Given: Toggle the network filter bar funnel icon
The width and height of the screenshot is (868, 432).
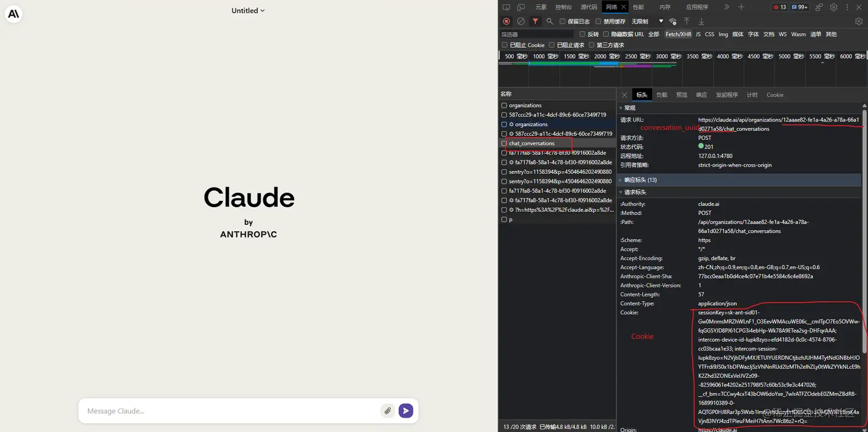Looking at the screenshot, I should pyautogui.click(x=534, y=21).
